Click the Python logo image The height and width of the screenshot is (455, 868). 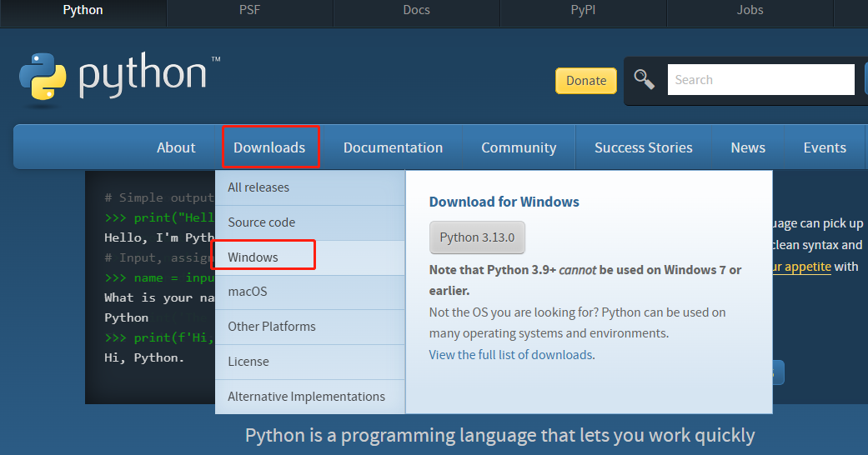tap(119, 78)
